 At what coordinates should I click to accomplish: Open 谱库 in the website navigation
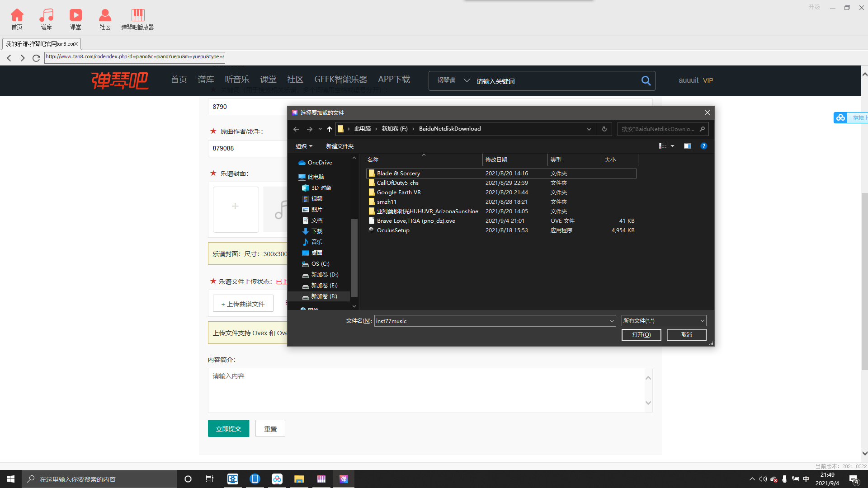point(206,80)
